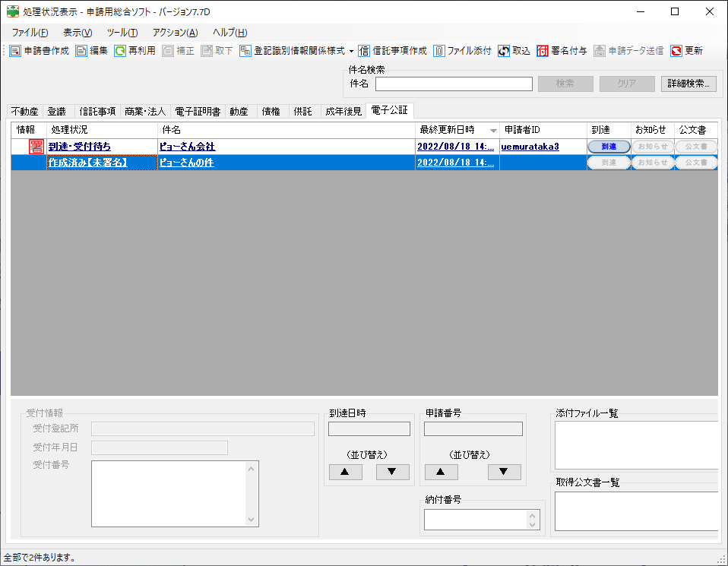The width and height of the screenshot is (728, 566).
Task: Click the 取込 import icon
Action: (x=504, y=51)
